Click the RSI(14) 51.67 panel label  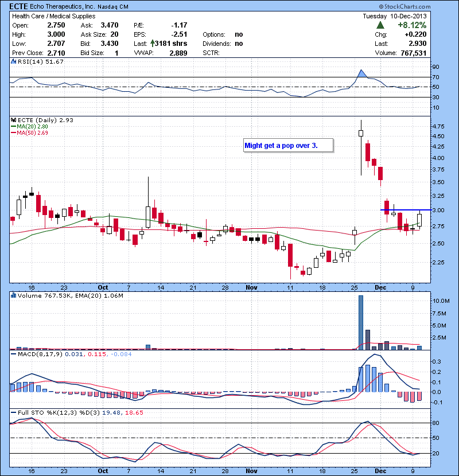click(x=40, y=61)
